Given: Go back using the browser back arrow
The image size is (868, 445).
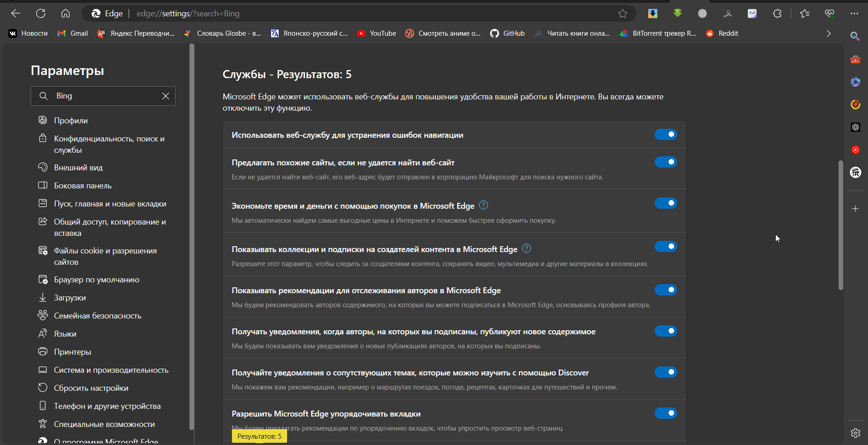Looking at the screenshot, I should 16,14.
